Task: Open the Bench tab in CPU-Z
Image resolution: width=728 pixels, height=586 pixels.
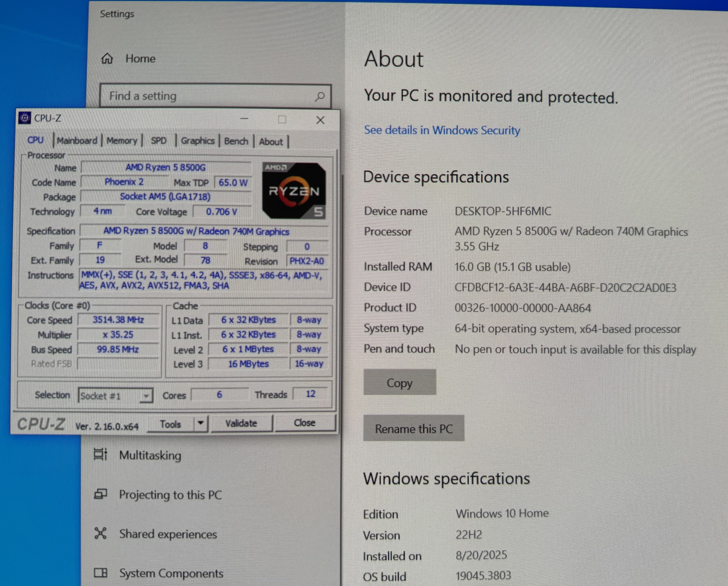Action: pos(236,141)
